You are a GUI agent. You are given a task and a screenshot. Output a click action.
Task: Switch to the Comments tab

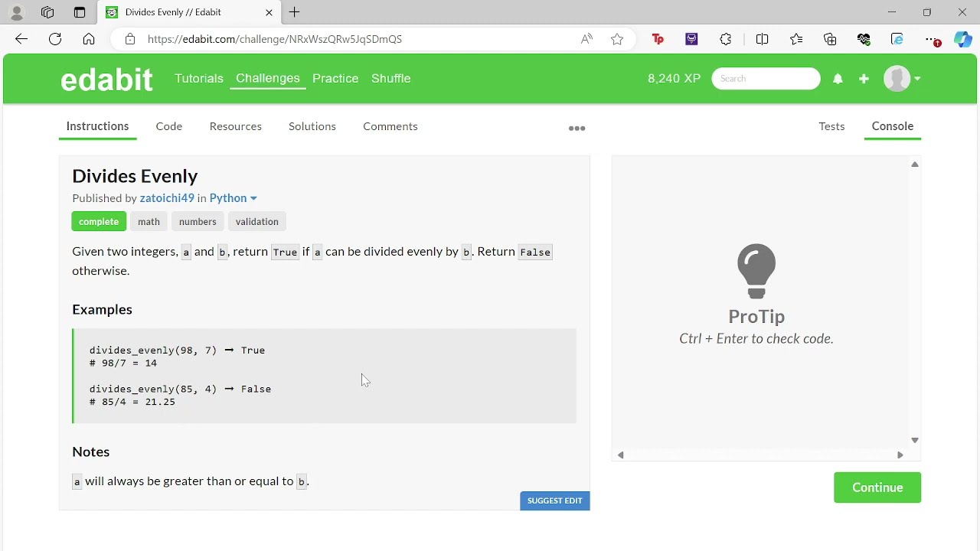coord(390,126)
